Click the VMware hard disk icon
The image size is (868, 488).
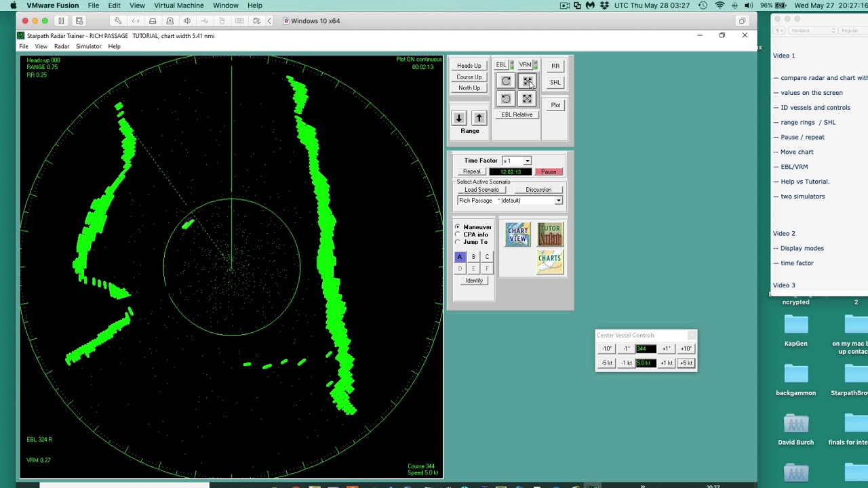point(153,21)
